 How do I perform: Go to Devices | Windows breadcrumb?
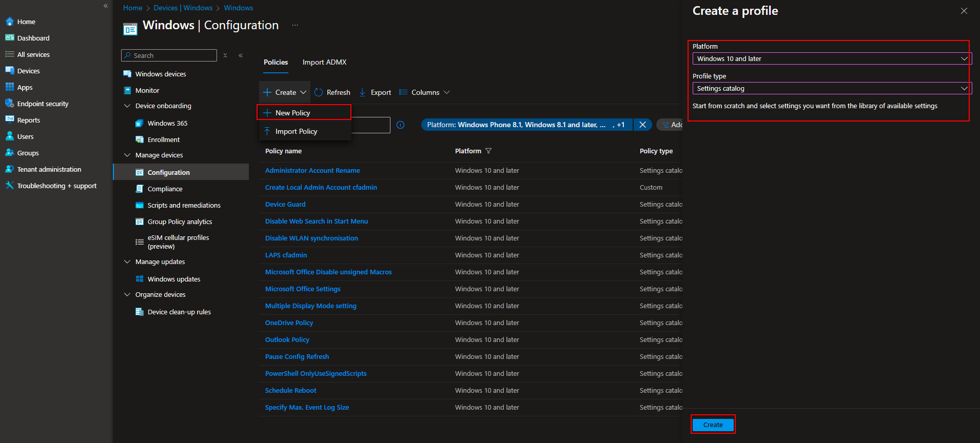tap(183, 8)
